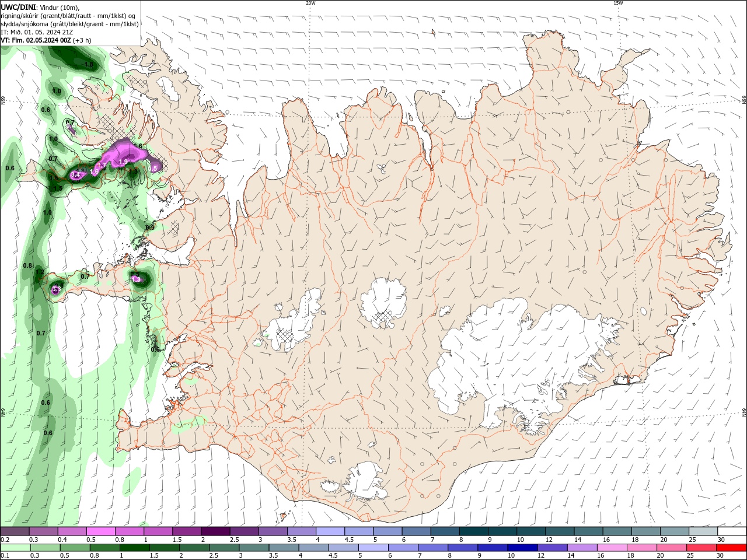
Task: Click the red bottom-row swatch labeled 30
Action: (x=732, y=548)
